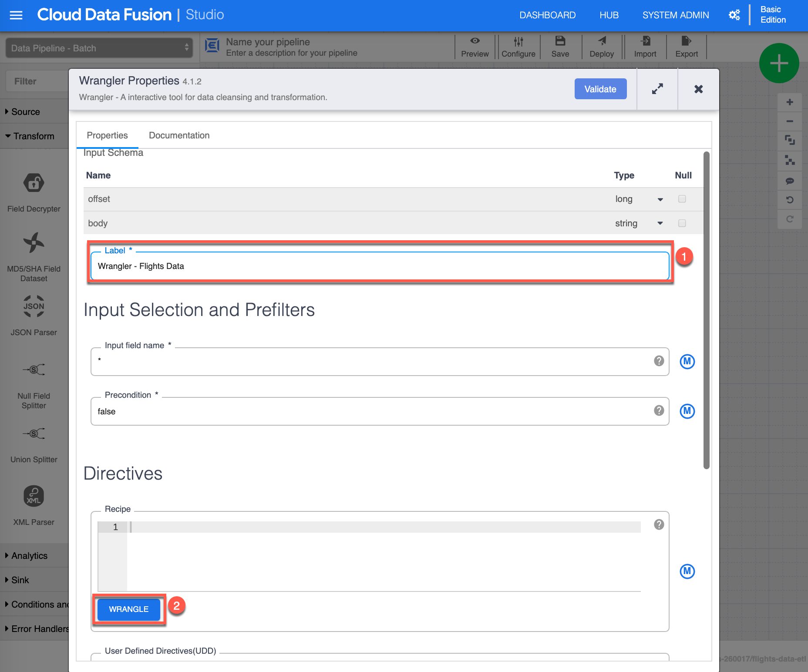808x672 pixels.
Task: Toggle Null checkbox for offset field
Action: pyautogui.click(x=682, y=199)
